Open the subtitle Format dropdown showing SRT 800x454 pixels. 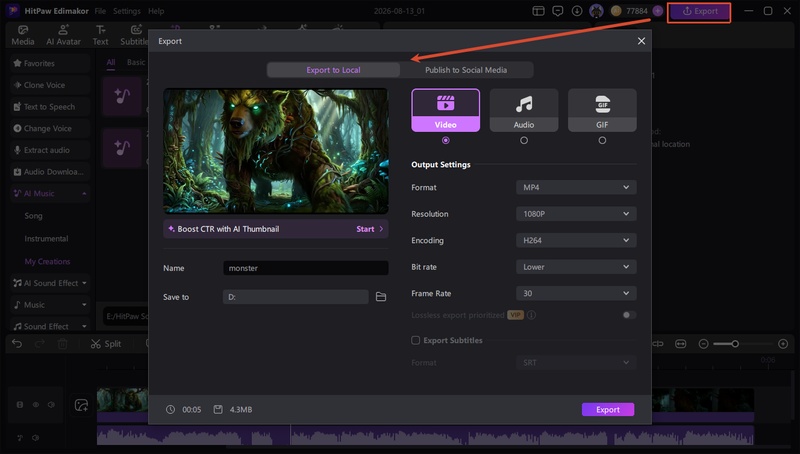[576, 363]
